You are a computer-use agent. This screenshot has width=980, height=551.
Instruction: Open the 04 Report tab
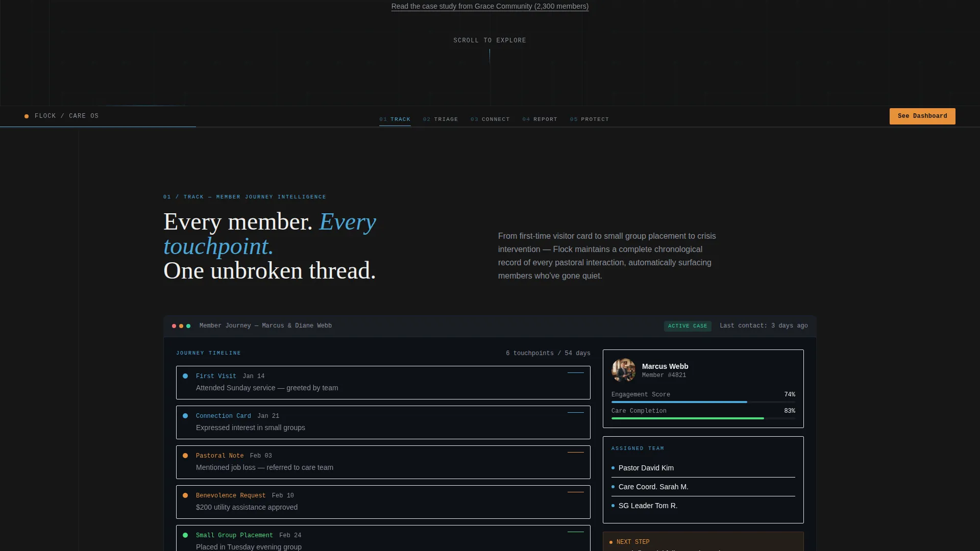click(540, 119)
